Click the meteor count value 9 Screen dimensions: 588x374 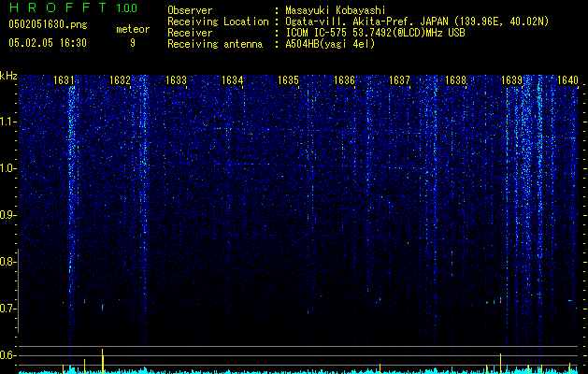coord(133,43)
